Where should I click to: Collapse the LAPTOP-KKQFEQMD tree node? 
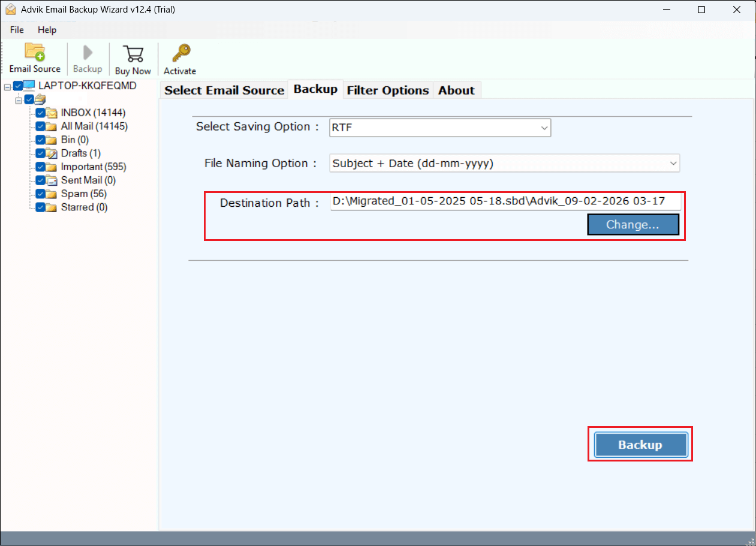(x=7, y=86)
